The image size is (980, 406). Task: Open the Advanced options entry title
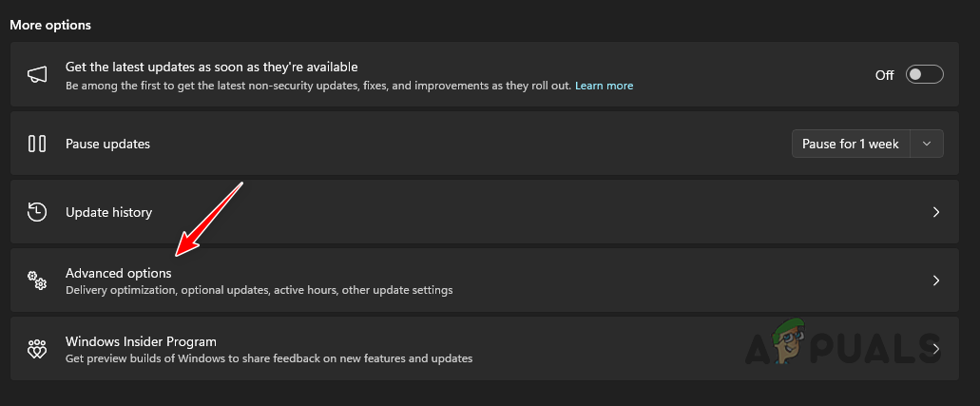click(119, 273)
